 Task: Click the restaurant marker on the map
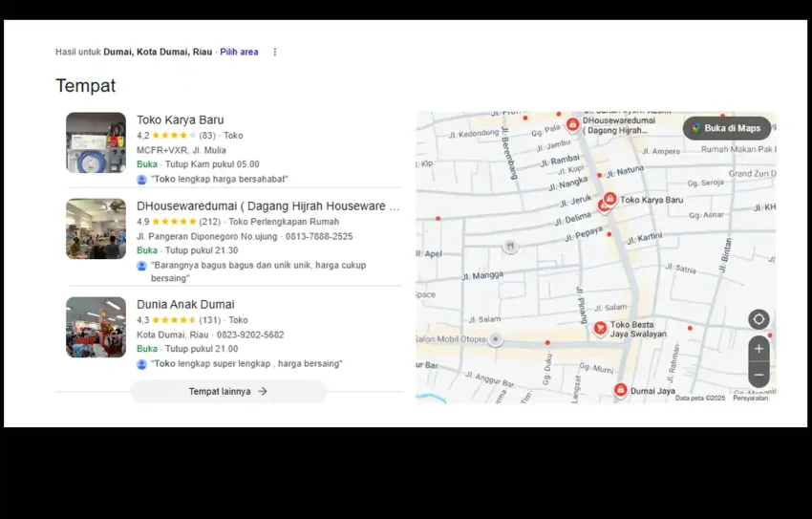coord(510,247)
